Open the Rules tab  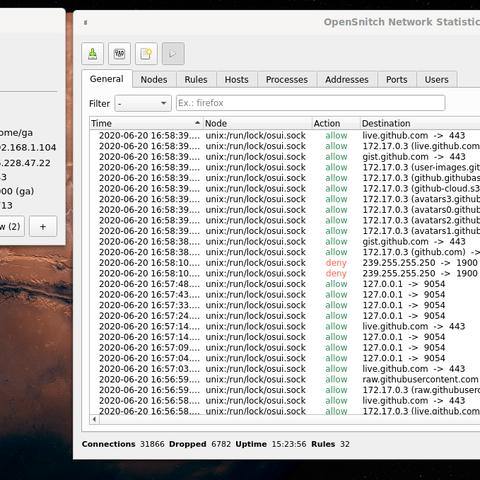point(196,80)
